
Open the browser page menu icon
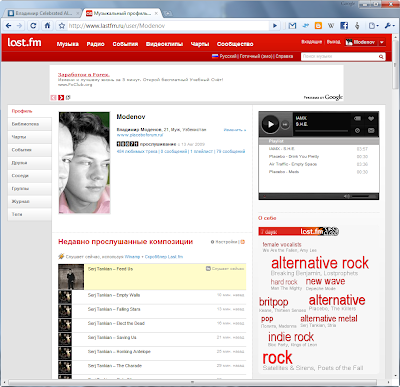(374, 26)
